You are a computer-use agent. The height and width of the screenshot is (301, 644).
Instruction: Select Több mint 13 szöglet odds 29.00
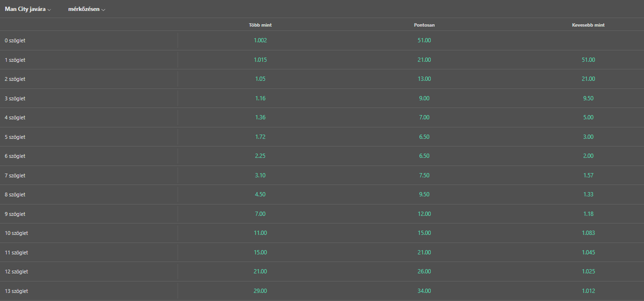pos(260,291)
